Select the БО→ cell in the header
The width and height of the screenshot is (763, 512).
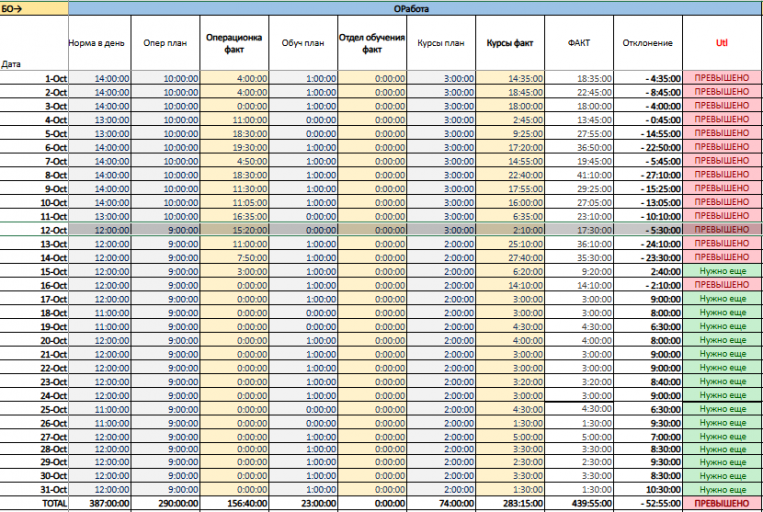pos(34,8)
